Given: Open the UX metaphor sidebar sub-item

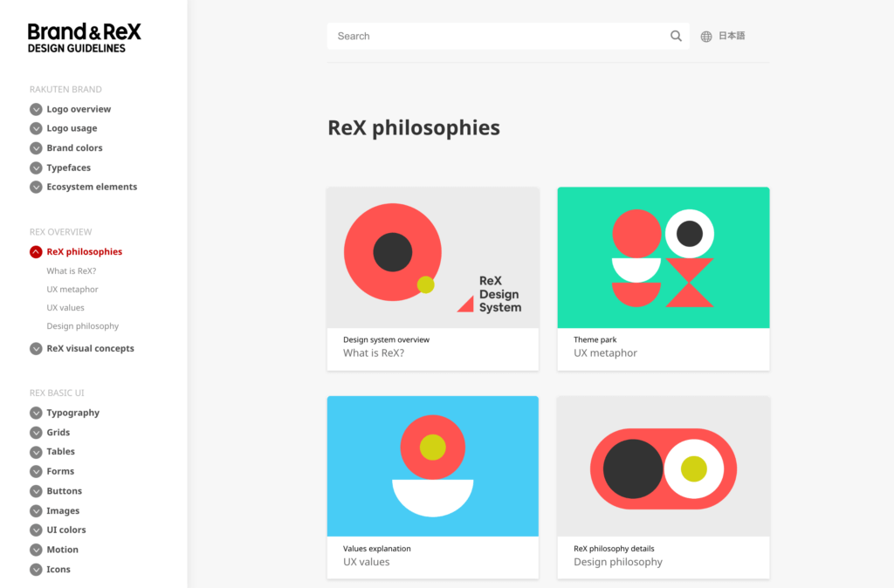Looking at the screenshot, I should click(72, 290).
